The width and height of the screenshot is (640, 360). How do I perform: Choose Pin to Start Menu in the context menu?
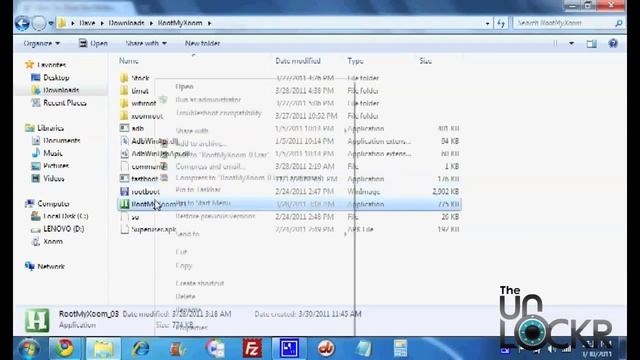click(203, 203)
